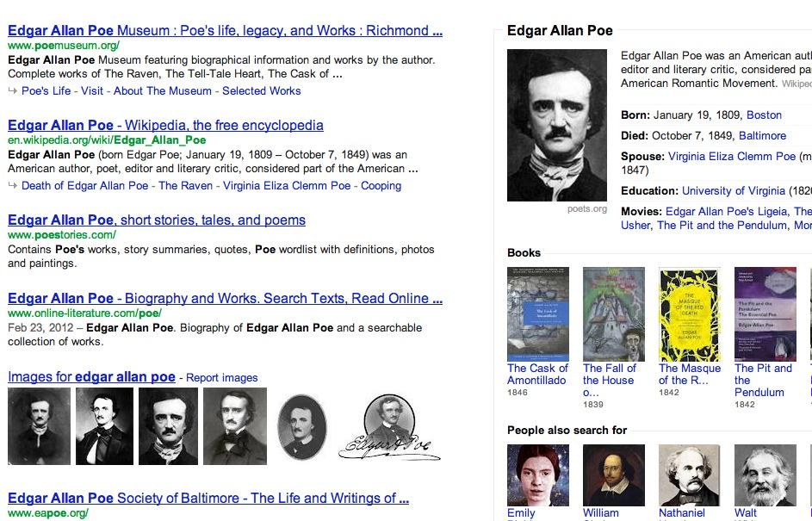Screen dimensions: 812x521
Task: Open the Edgar Allan Poe's Ligeia movie link
Action: 727,211
